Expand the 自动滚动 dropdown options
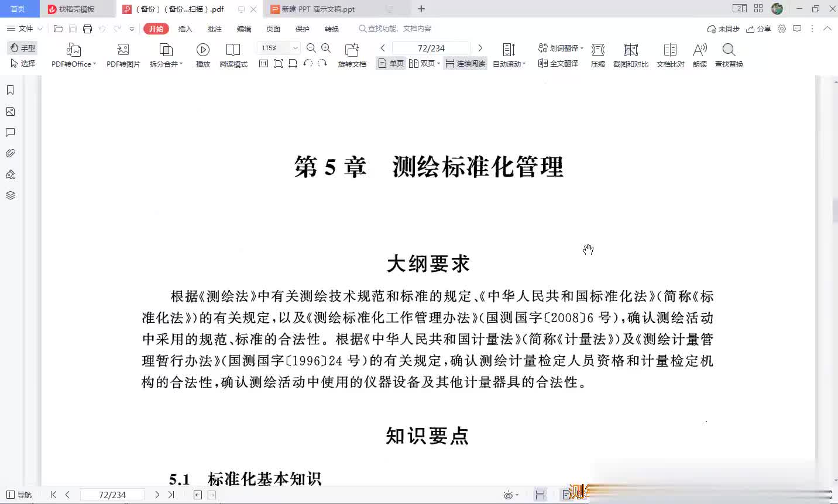The image size is (838, 504). coord(524,64)
